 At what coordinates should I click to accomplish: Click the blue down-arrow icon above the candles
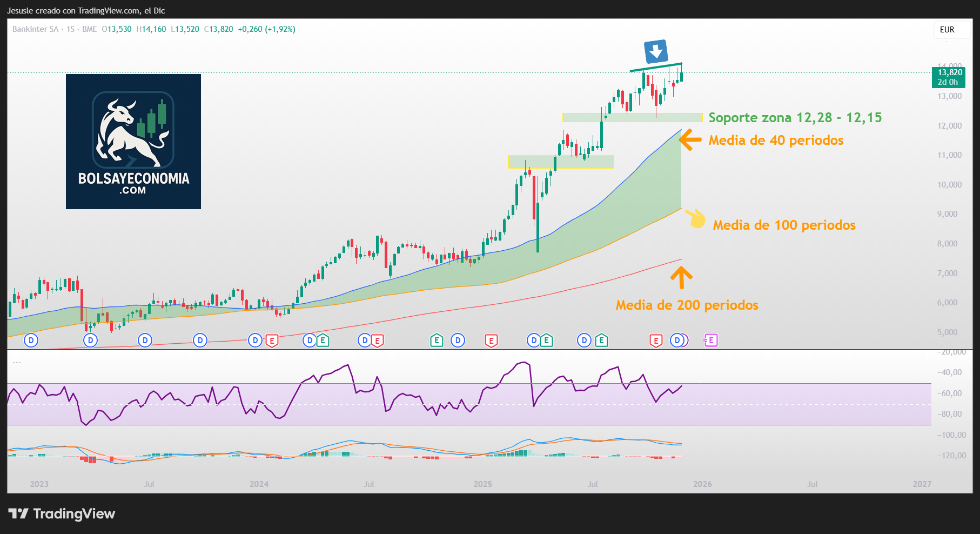655,52
